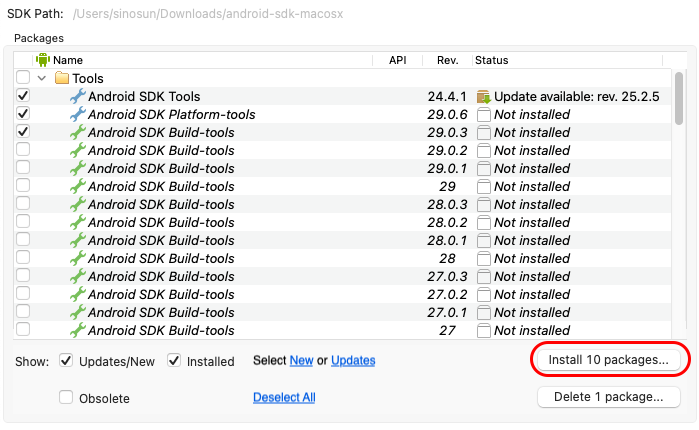Image resolution: width=699 pixels, height=430 pixels.
Task: Click the Android SDK Platform-tools wrench icon
Action: (78, 115)
